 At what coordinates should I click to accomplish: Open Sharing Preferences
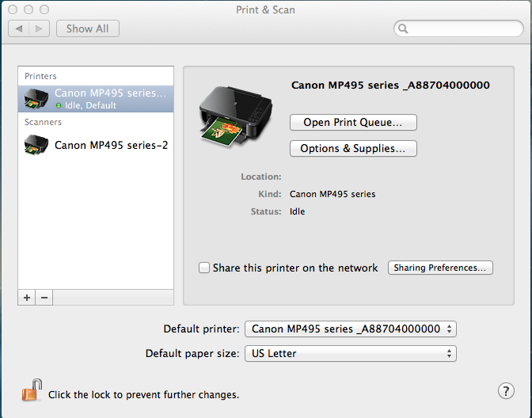pyautogui.click(x=440, y=268)
